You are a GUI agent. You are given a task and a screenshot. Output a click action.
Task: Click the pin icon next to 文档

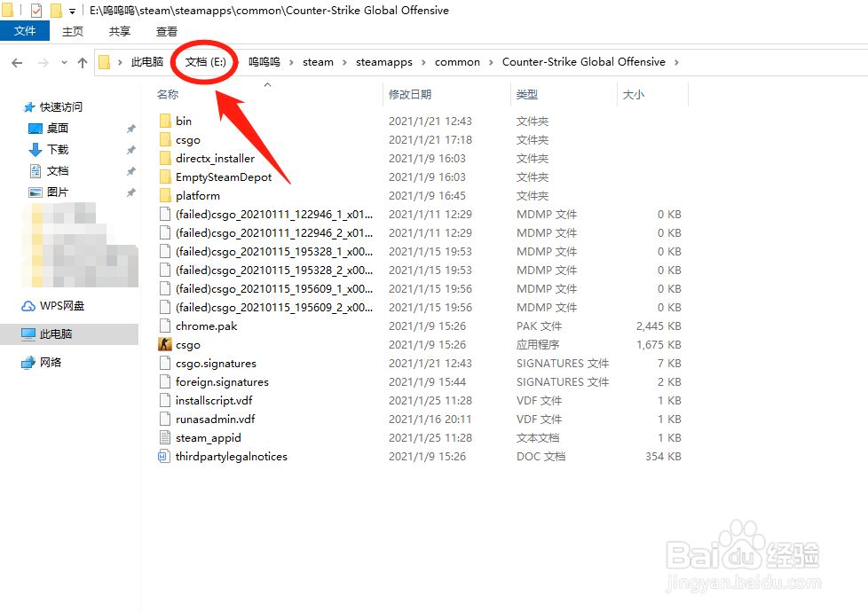coord(130,171)
